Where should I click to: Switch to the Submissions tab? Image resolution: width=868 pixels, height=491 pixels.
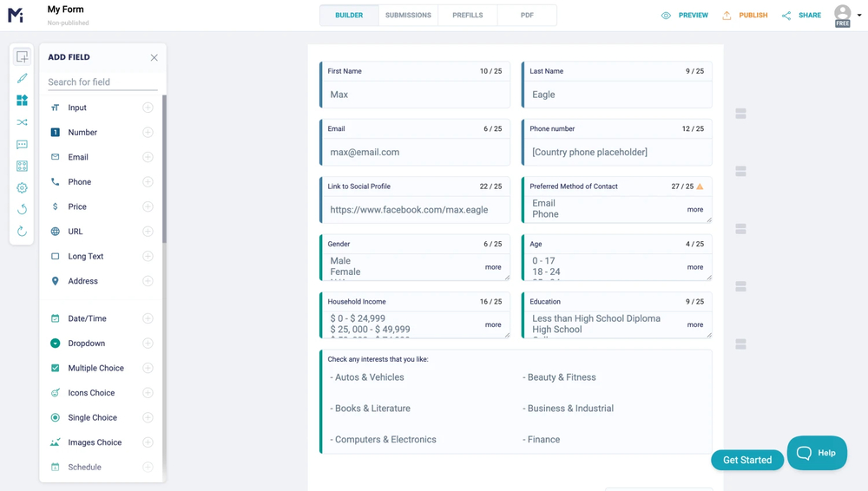coord(408,16)
